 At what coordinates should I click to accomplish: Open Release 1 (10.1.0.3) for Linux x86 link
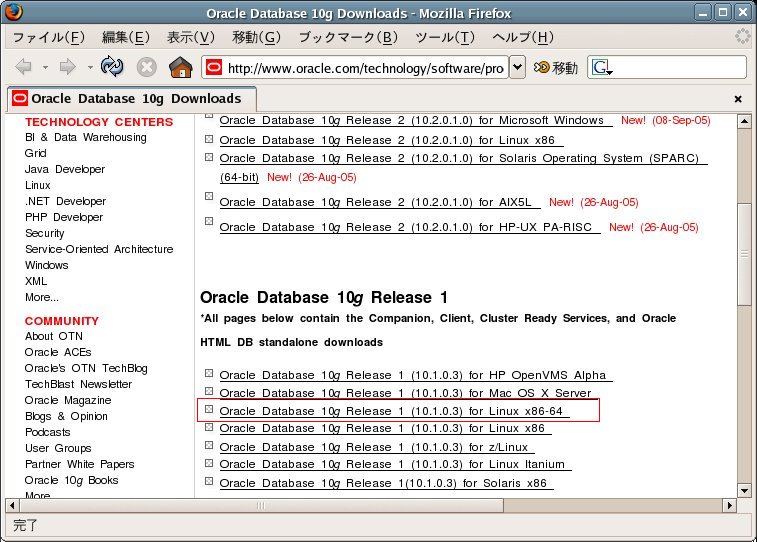385,428
